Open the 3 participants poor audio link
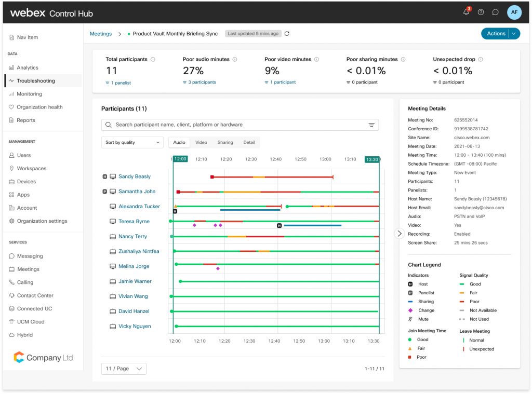This screenshot has width=532, height=394. (202, 82)
